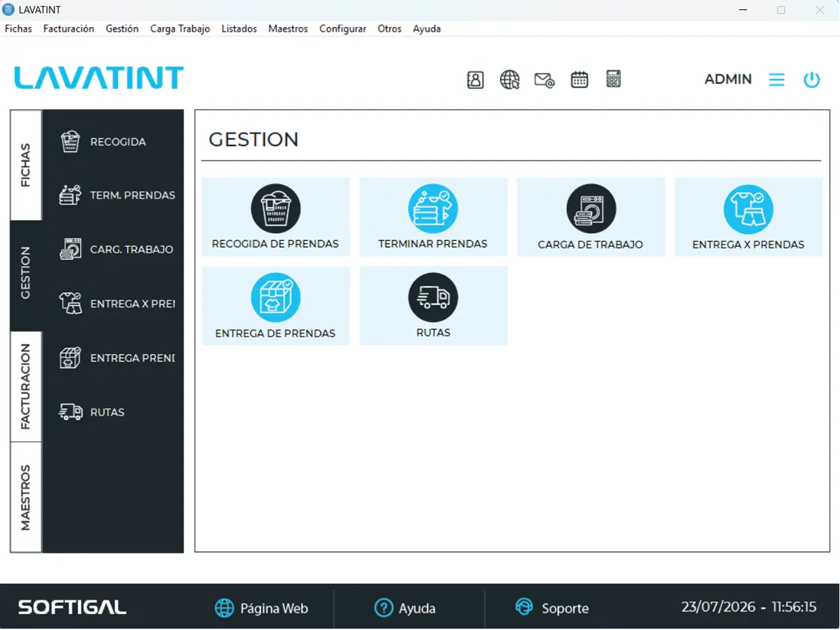
Task: Switch to the FICHAS vertical tab
Action: pyautogui.click(x=26, y=165)
